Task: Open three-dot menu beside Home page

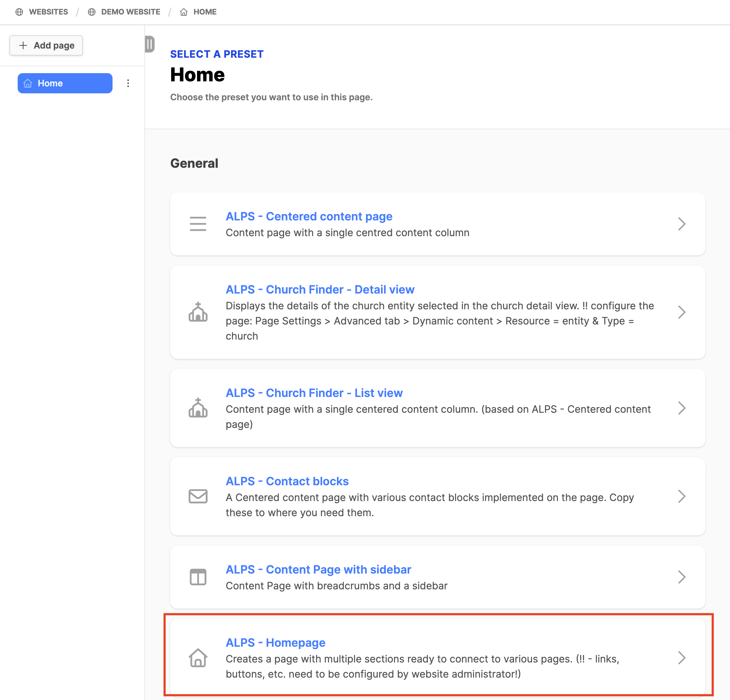Action: coord(128,83)
